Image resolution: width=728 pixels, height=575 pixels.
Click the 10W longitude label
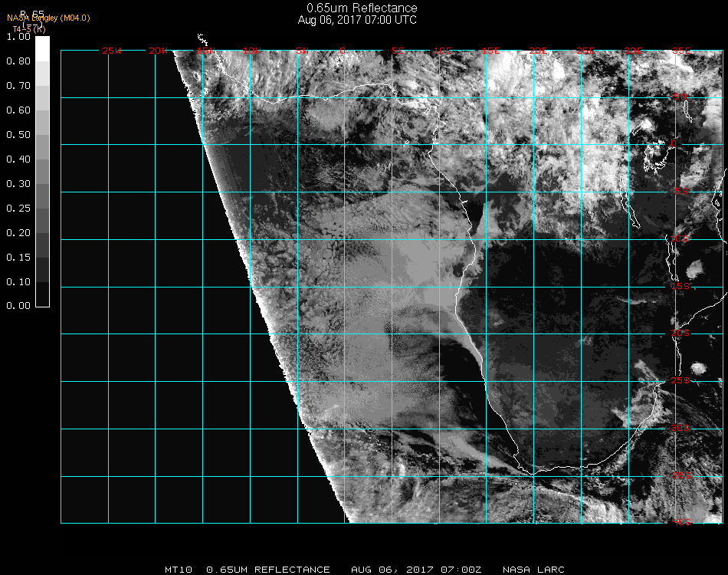pos(252,51)
